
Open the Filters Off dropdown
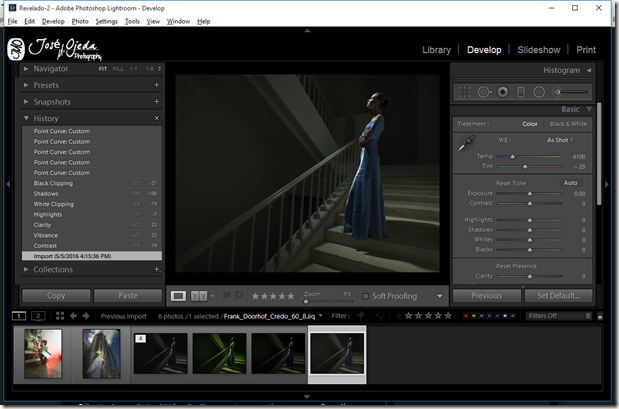[x=559, y=316]
